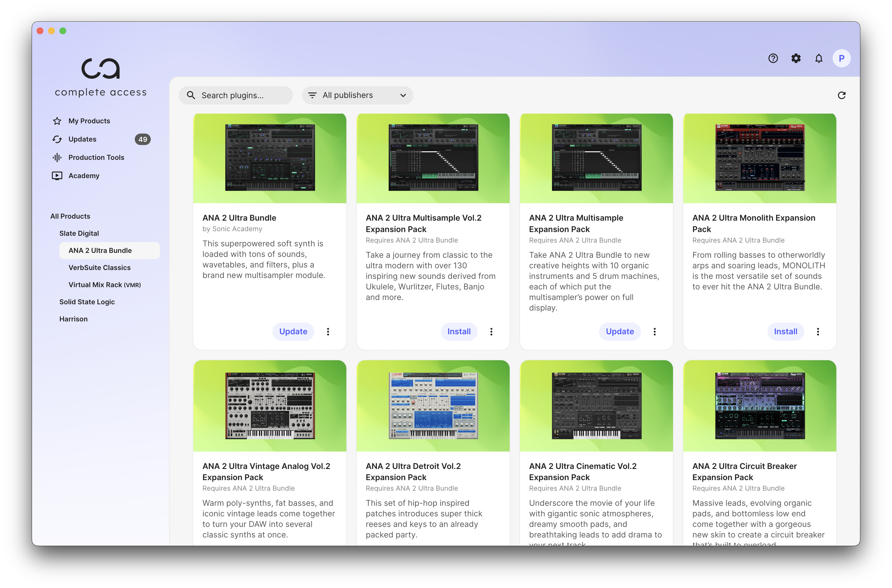The width and height of the screenshot is (892, 588).
Task: Click 'by Sonic Academy' text
Action: tap(232, 229)
